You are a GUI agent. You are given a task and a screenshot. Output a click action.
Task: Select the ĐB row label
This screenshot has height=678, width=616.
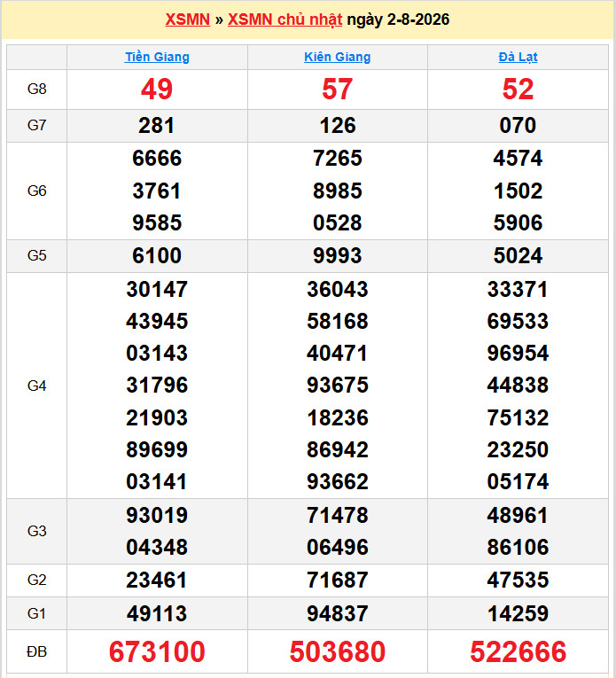pyautogui.click(x=36, y=651)
